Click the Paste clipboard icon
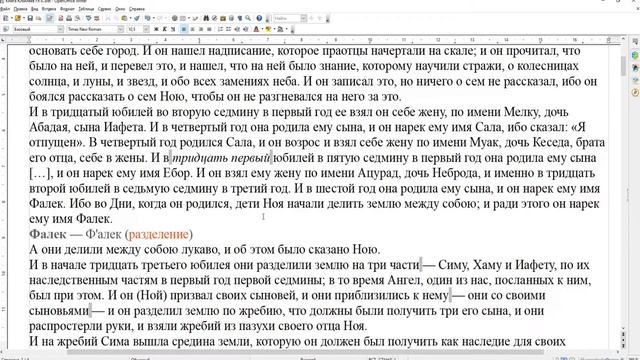Image resolution: width=640 pixels, height=360 pixels. pos(124,18)
